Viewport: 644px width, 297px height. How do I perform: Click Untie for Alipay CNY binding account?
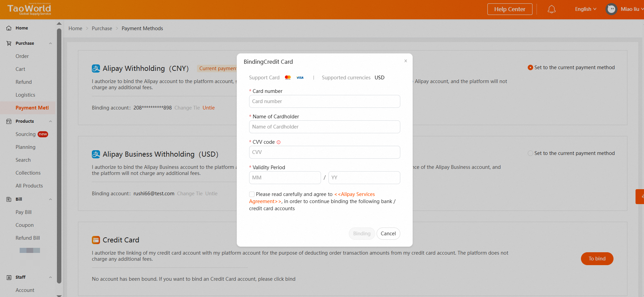tap(209, 108)
